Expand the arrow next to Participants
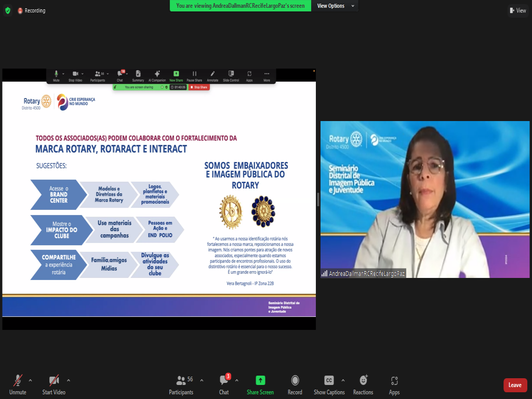This screenshot has width=532, height=399. pos(202,380)
